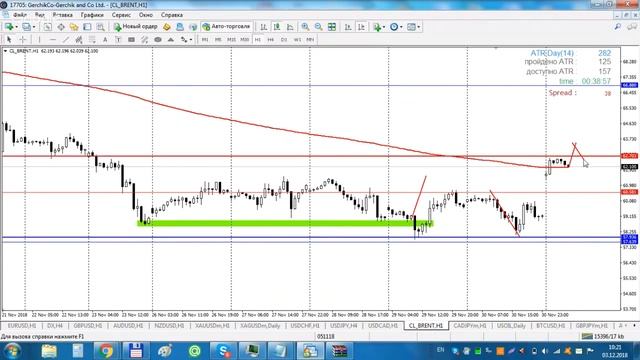
Task: Zoom in the chart
Action: [305, 27]
